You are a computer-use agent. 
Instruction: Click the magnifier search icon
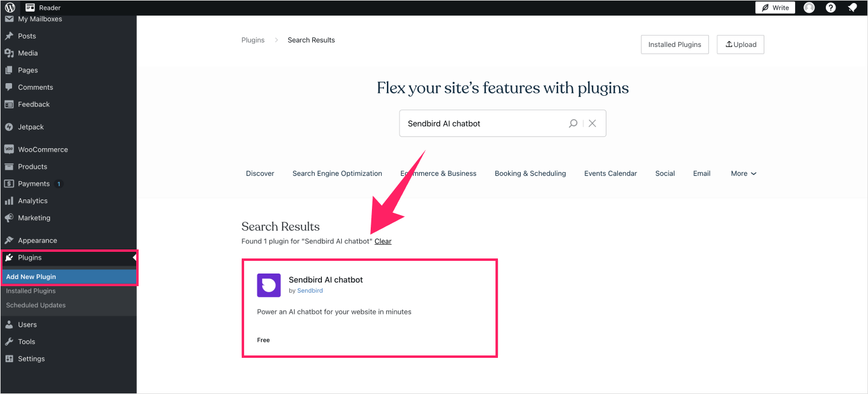point(573,123)
